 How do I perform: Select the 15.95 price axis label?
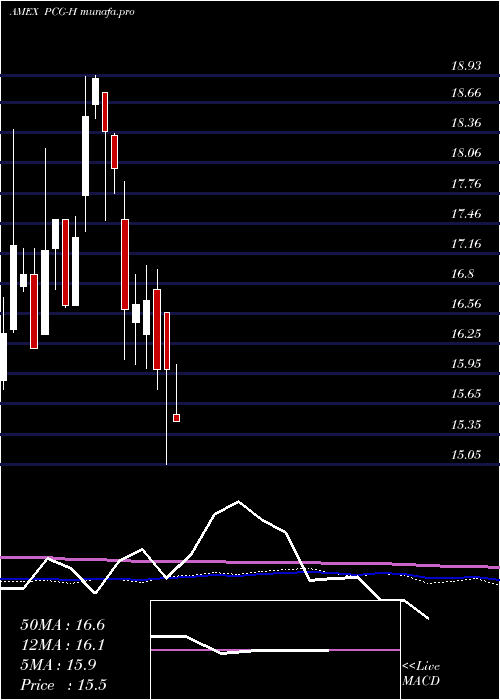tap(466, 364)
